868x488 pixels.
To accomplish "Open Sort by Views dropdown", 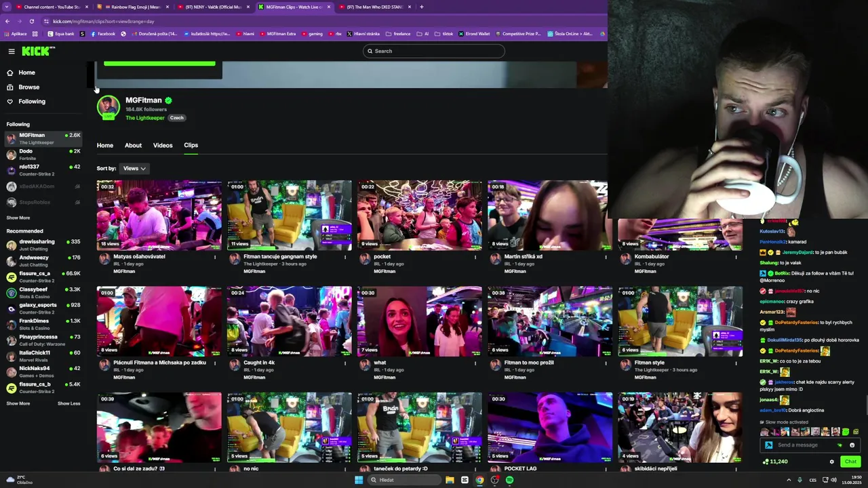I will (x=134, y=168).
